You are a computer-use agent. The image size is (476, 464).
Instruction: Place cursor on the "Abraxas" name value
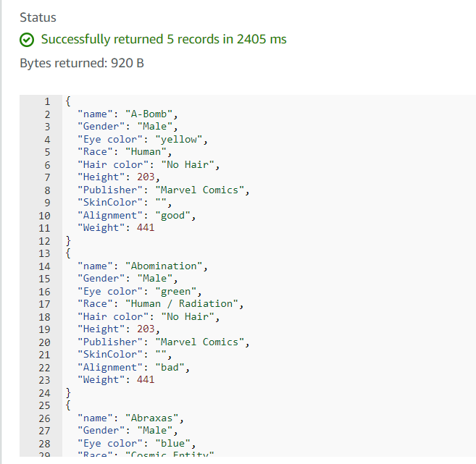[x=154, y=418]
